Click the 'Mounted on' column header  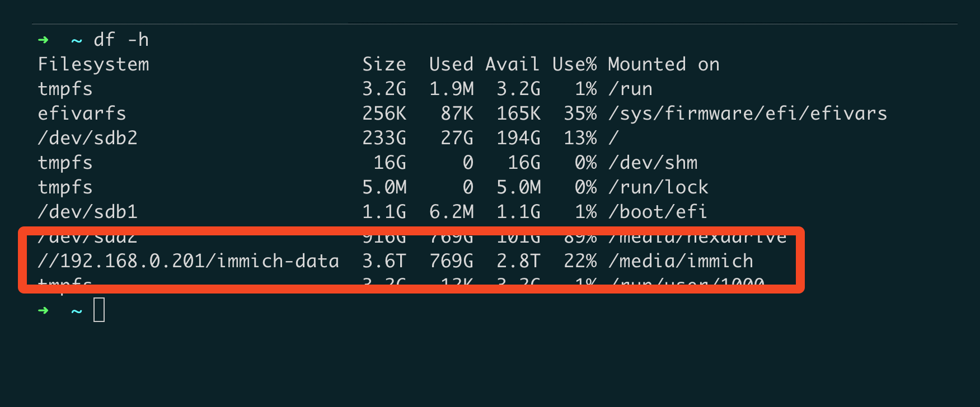pos(663,65)
